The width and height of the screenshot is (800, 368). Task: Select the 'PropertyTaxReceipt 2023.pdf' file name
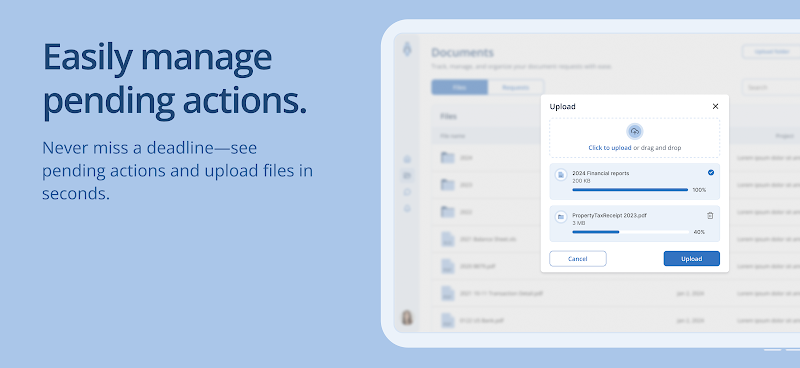[610, 215]
